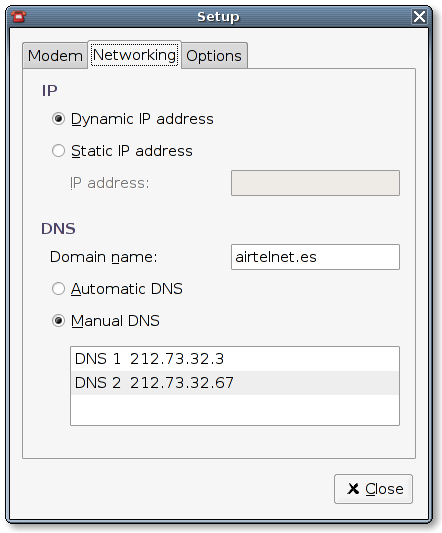Select the Networking tab
Image resolution: width=442 pixels, height=533 pixels.
[x=135, y=55]
